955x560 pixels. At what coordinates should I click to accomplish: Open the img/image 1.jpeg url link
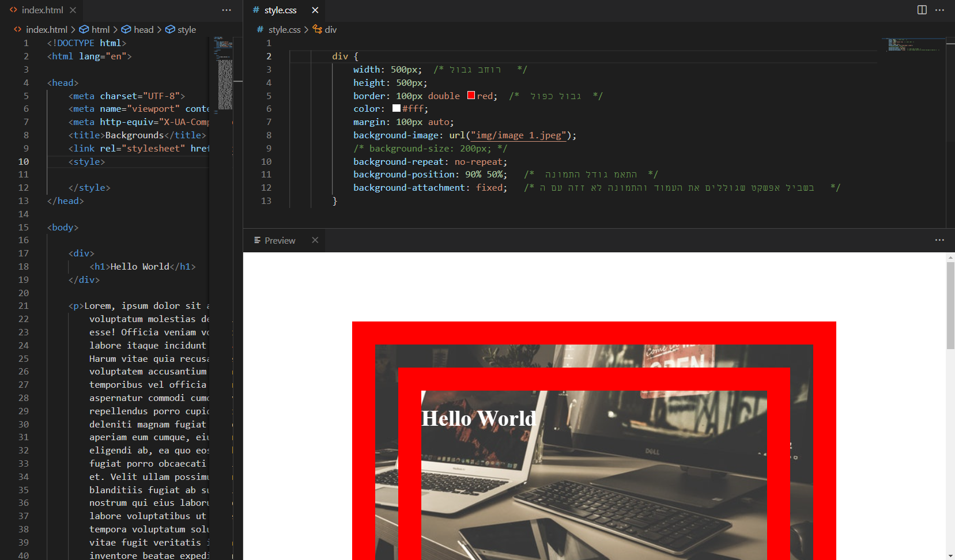tap(519, 135)
